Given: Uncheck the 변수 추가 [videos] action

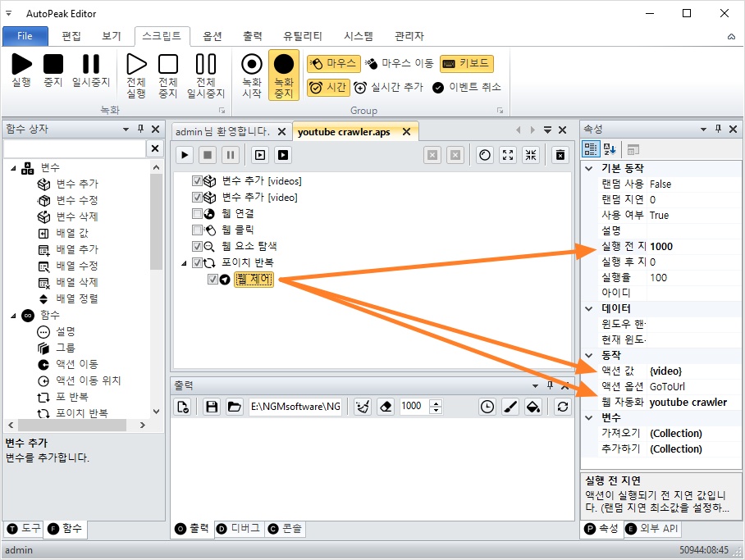Looking at the screenshot, I should point(197,181).
